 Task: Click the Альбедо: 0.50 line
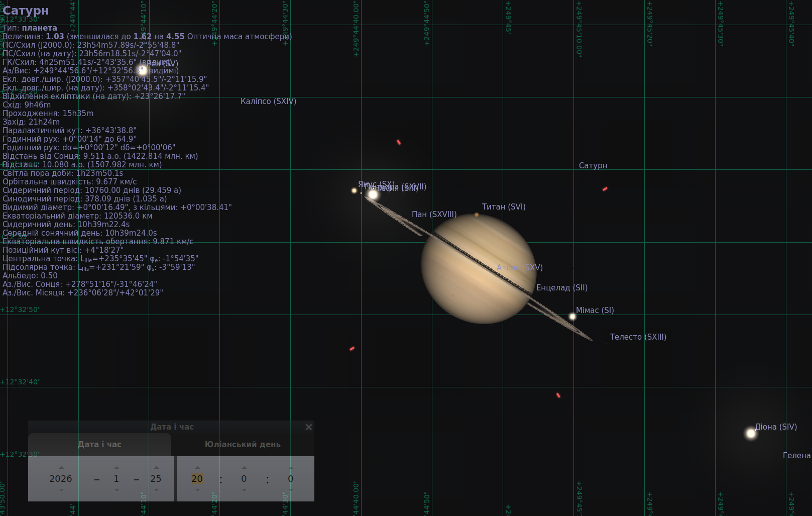pos(30,276)
